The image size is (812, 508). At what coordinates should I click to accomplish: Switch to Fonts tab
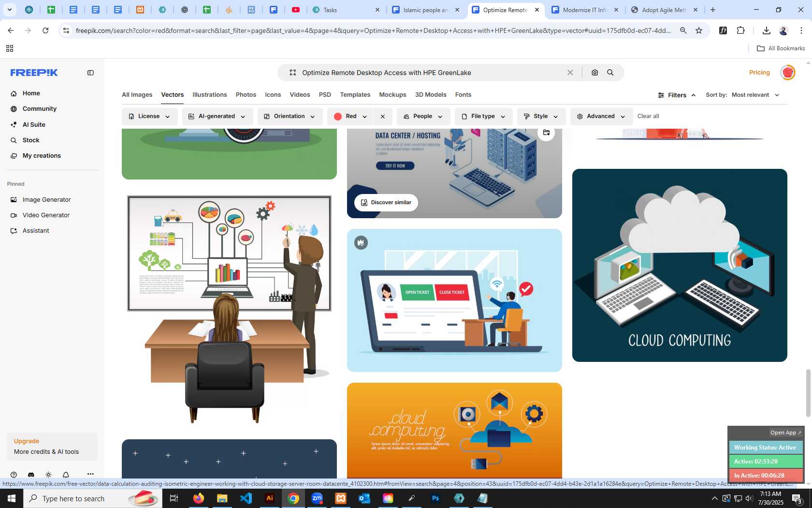(463, 95)
